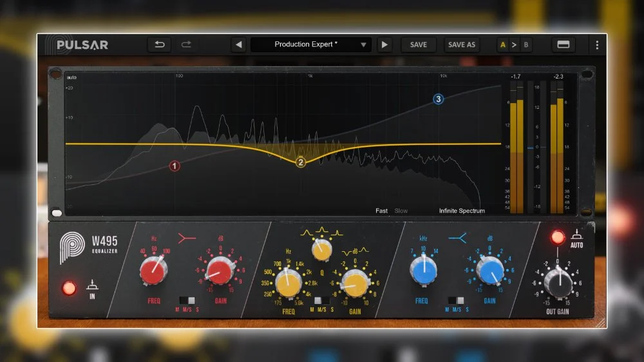Screen dimensions: 644x362
Task: Select EQ band node 2
Action: (301, 162)
